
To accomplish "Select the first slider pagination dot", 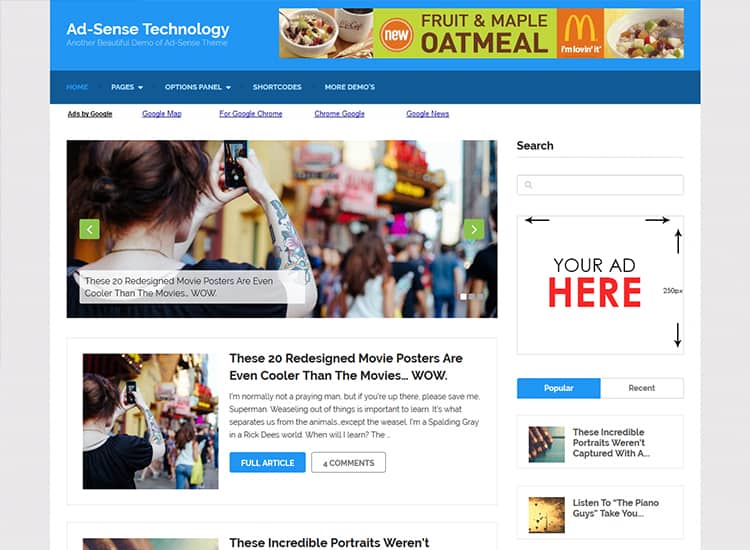I will (x=463, y=297).
